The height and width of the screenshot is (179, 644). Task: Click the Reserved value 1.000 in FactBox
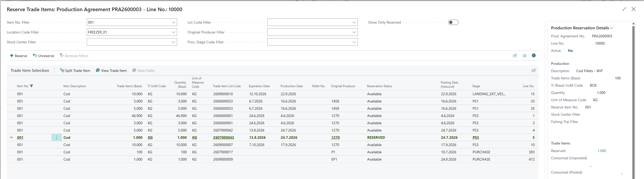[602, 151]
